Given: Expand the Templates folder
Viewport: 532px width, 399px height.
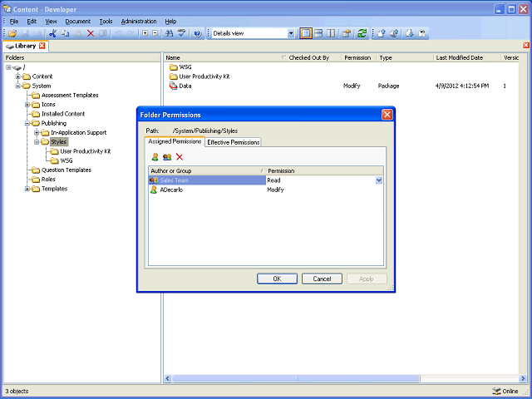Looking at the screenshot, I should click(x=27, y=189).
